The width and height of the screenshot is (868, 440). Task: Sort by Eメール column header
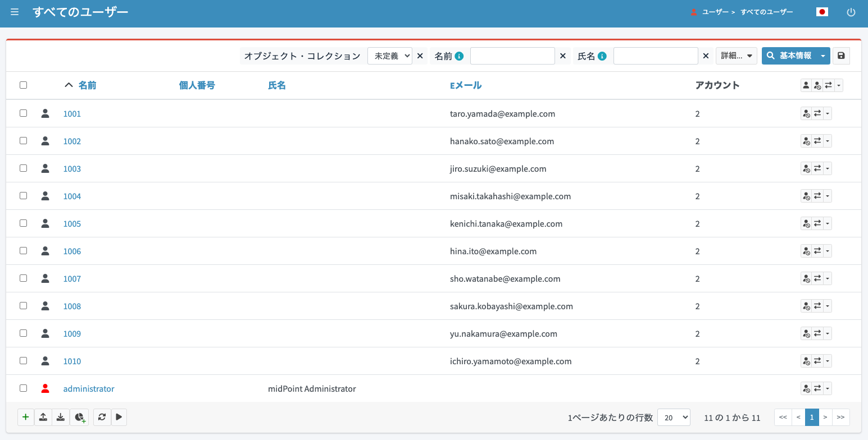[x=466, y=85]
